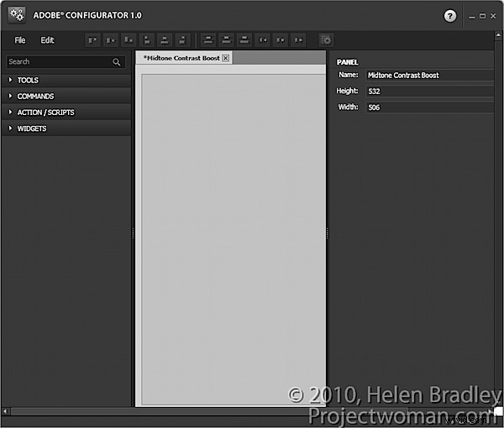Click the distribute right edges icon
The width and height of the screenshot is (504, 428).
point(298,40)
